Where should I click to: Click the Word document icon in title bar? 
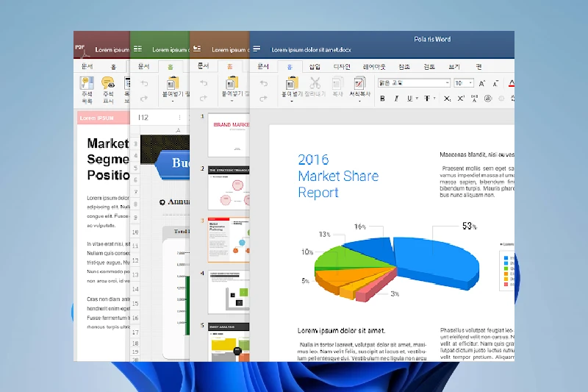click(257, 49)
